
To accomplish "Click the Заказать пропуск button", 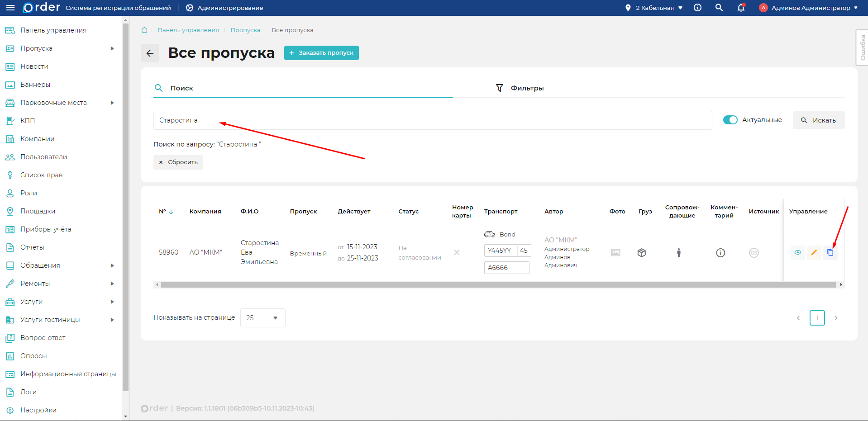I will (321, 53).
